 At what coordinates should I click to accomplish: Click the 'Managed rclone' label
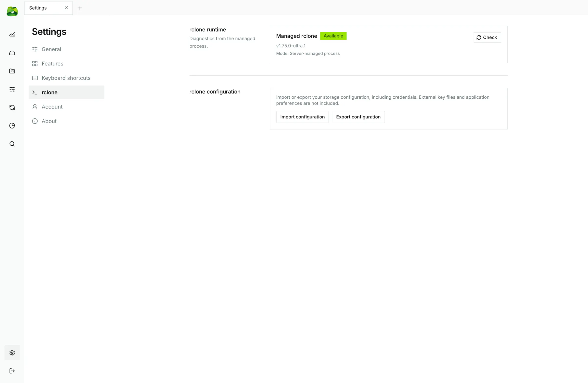point(296,36)
